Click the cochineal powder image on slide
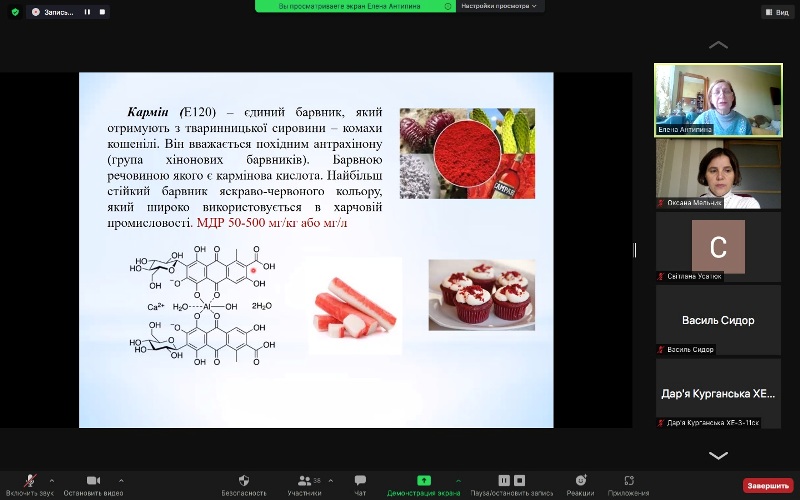This screenshot has height=500, width=800. (467, 153)
